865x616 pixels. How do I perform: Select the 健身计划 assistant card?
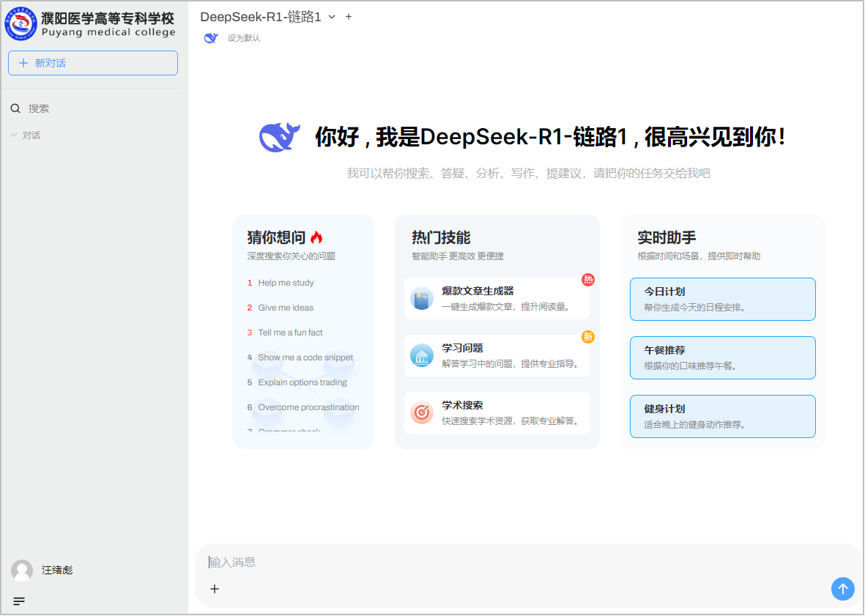click(x=723, y=416)
